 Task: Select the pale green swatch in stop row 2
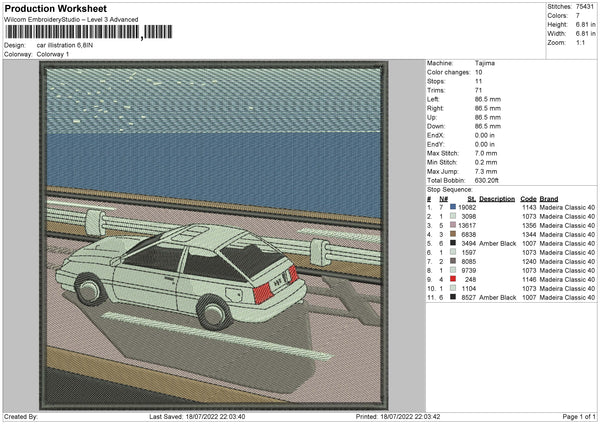[x=453, y=216]
